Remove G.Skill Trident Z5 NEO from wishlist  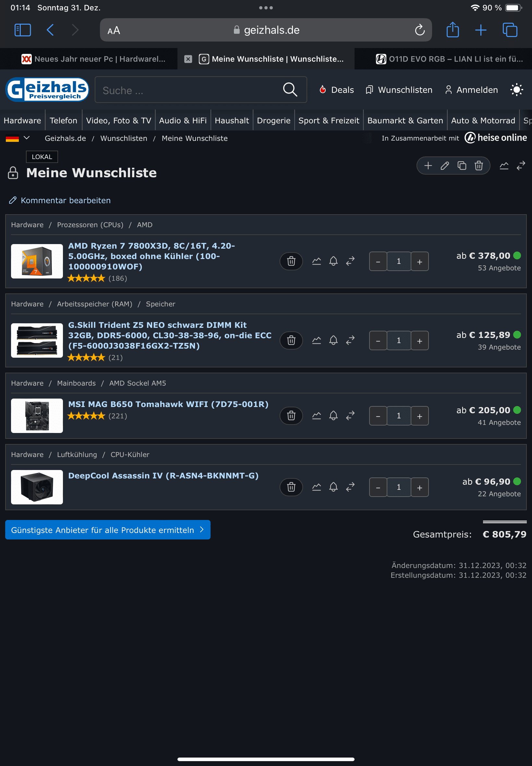coord(291,340)
